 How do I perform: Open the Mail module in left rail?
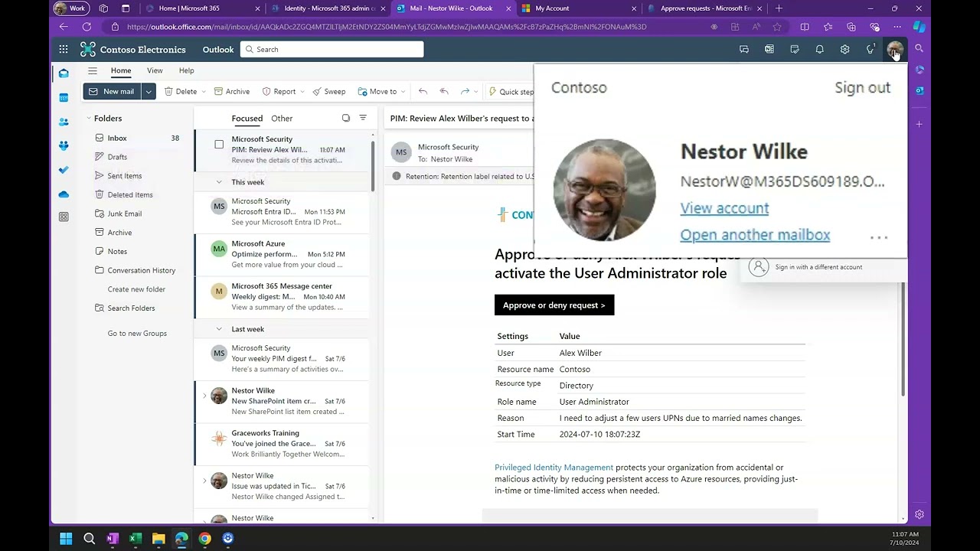(64, 73)
